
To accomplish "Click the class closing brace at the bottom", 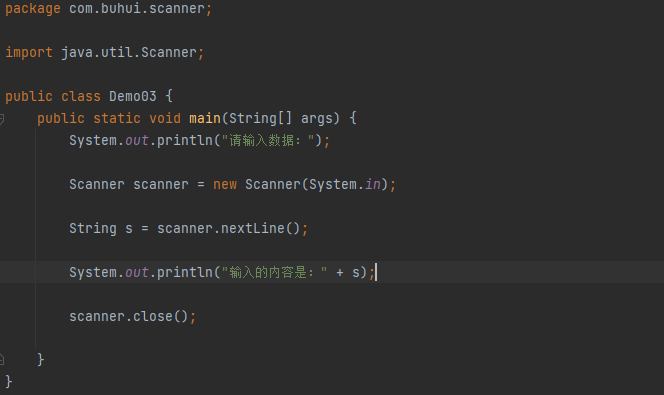I will (x=9, y=381).
